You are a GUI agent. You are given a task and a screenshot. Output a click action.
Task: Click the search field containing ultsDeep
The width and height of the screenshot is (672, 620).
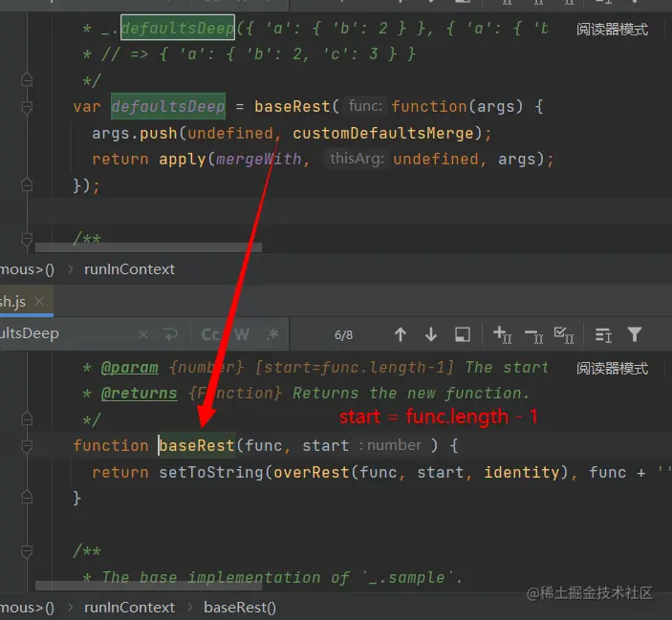[69, 334]
